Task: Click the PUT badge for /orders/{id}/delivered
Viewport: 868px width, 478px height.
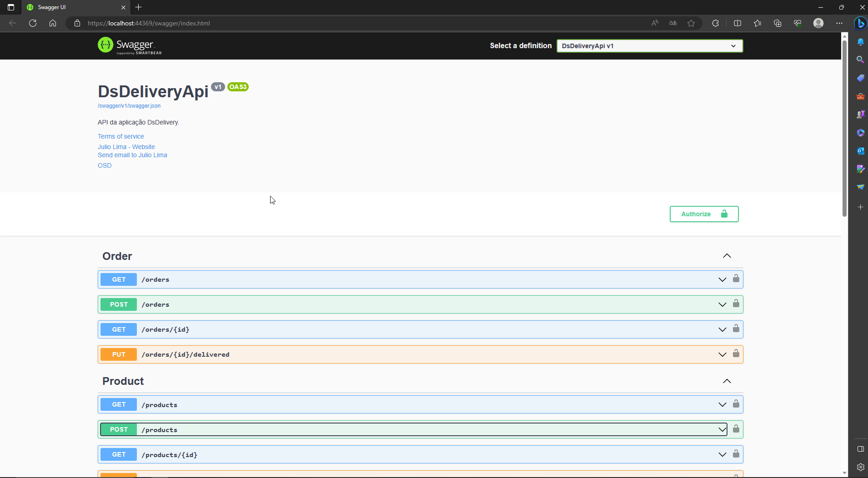Action: (x=119, y=354)
